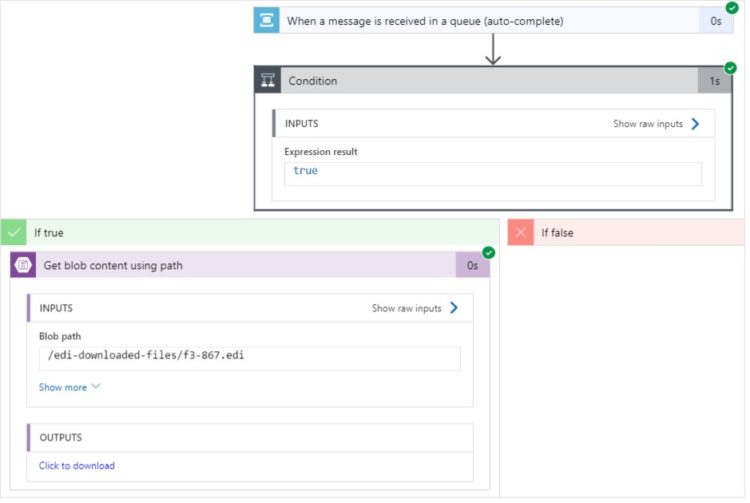Open Condition's Show raw inputs chevron
750x503 pixels.
(695, 124)
